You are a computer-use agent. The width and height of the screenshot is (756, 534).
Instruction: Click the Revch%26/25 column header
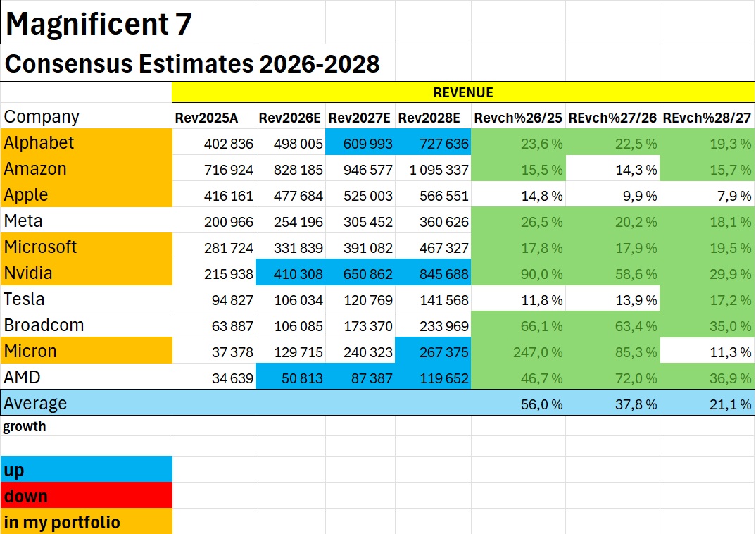[x=518, y=116]
